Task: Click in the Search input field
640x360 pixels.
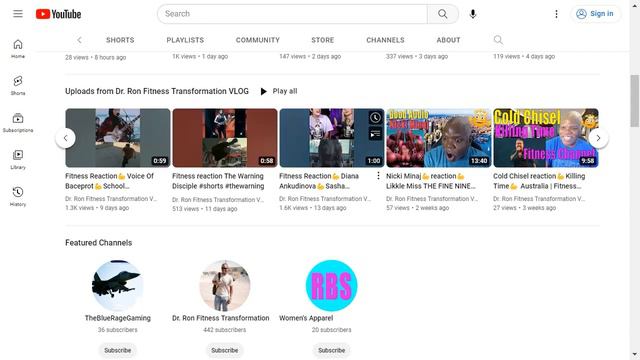Action: coord(292,14)
